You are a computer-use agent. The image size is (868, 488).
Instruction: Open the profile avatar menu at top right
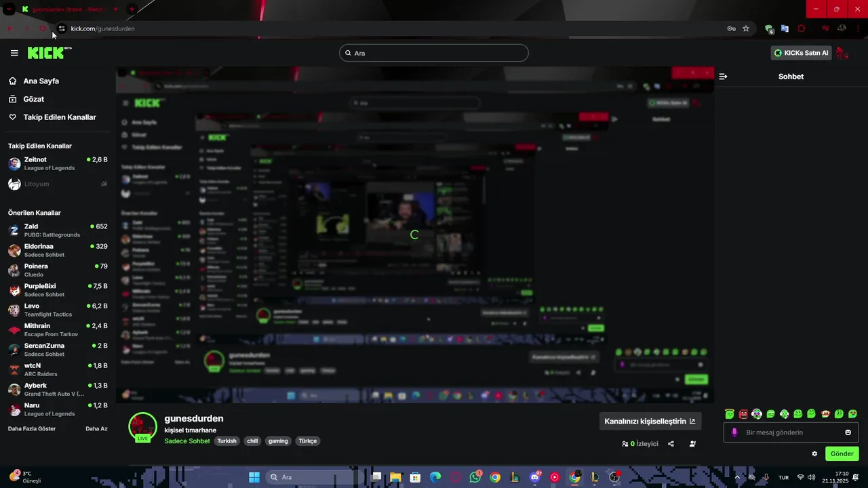tap(843, 53)
